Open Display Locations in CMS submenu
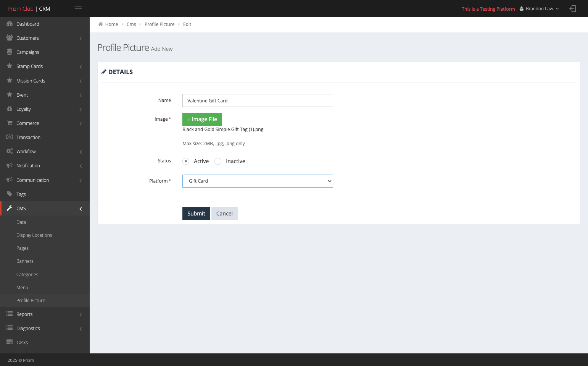 click(34, 235)
